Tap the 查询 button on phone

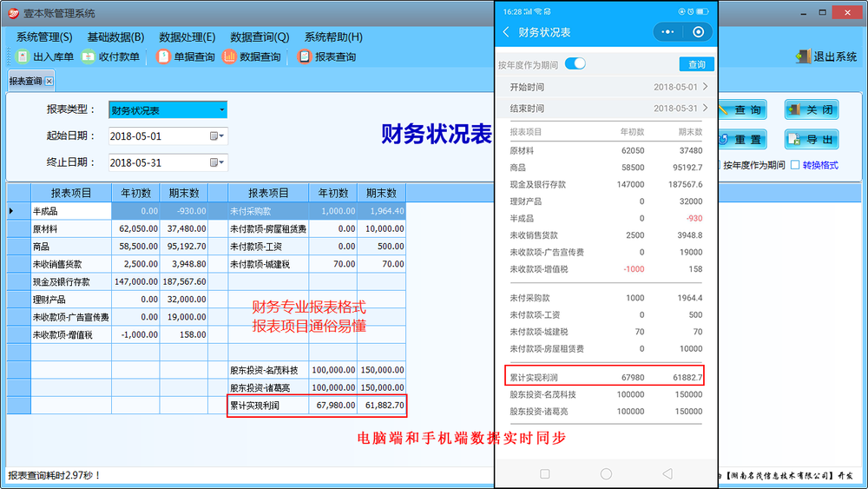pyautogui.click(x=696, y=64)
